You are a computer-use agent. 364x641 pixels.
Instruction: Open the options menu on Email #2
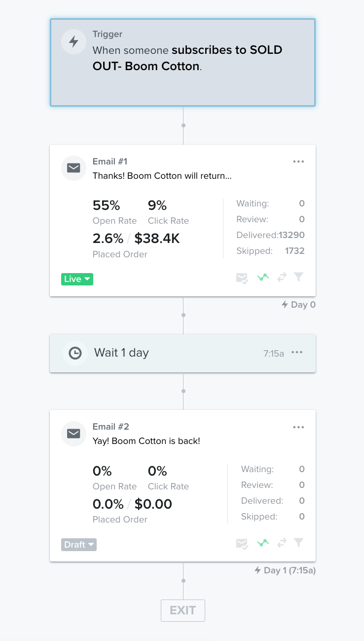(298, 427)
